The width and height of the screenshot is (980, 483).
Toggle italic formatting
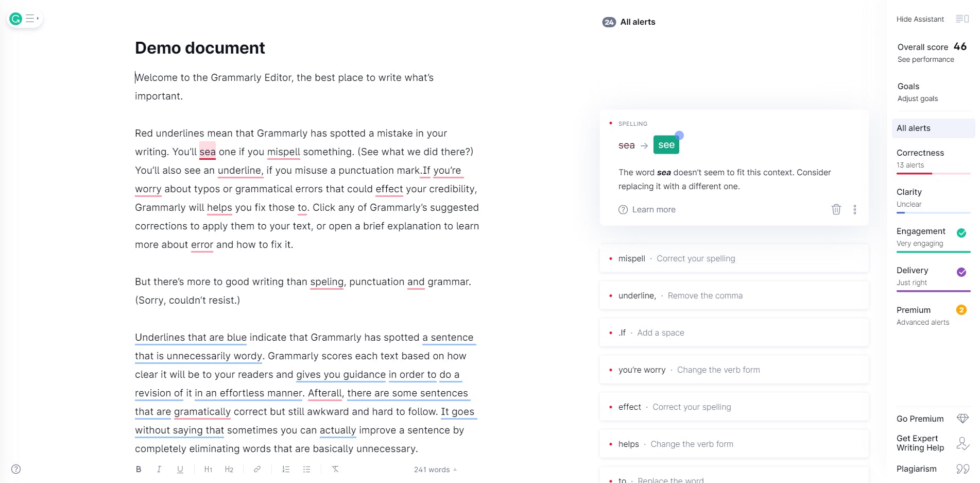[159, 469]
